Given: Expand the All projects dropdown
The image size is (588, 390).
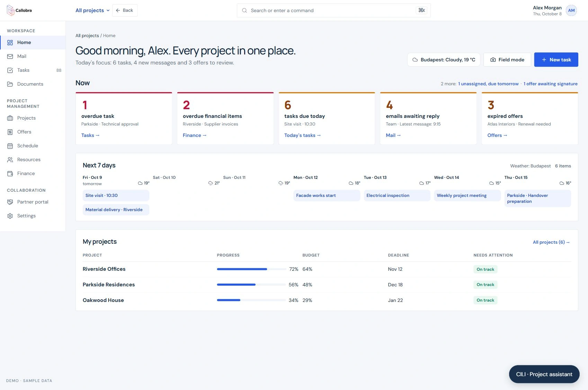Looking at the screenshot, I should (x=92, y=10).
